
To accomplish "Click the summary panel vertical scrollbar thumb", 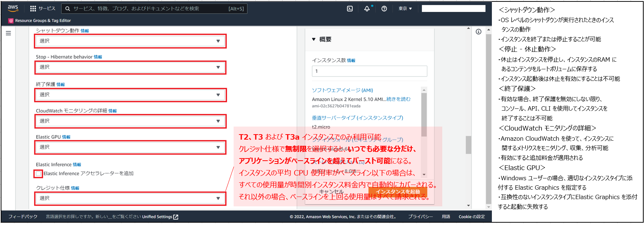I will pyautogui.click(x=424, y=115).
